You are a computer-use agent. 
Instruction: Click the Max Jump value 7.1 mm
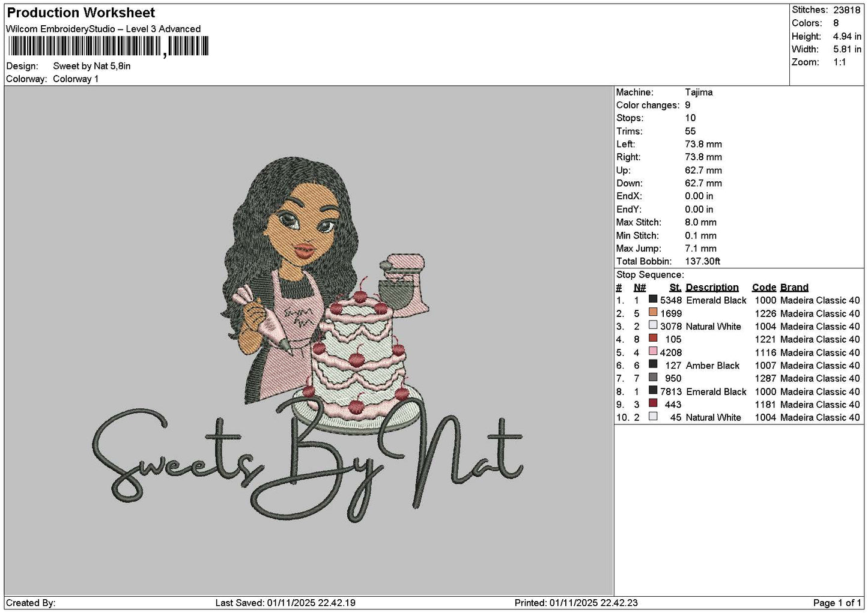pos(701,249)
